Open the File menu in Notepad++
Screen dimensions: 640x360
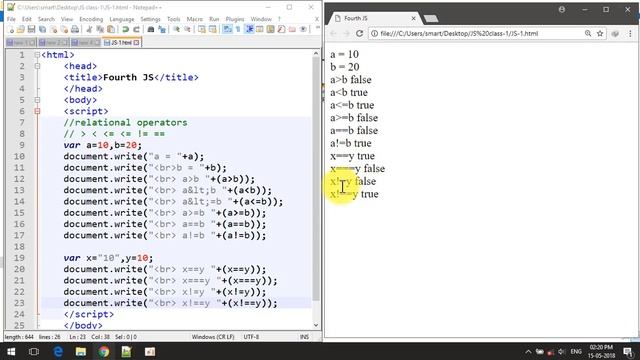(x=11, y=19)
